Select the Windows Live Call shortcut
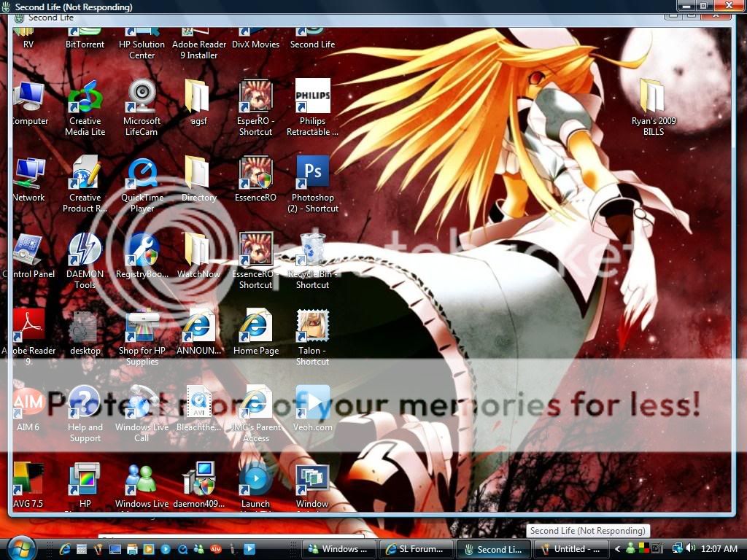Viewport: 747px width, 560px height. (142, 415)
